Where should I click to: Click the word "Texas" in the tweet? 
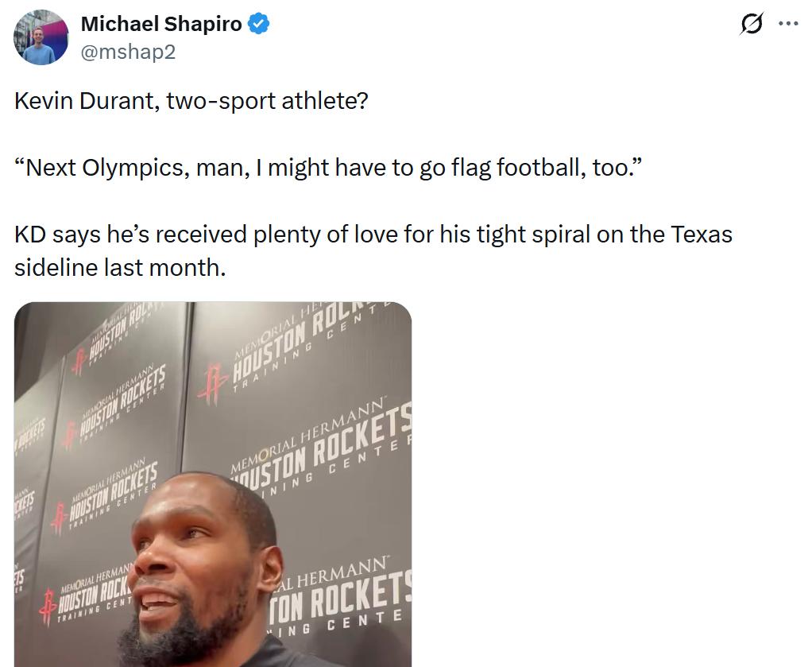[x=702, y=235]
